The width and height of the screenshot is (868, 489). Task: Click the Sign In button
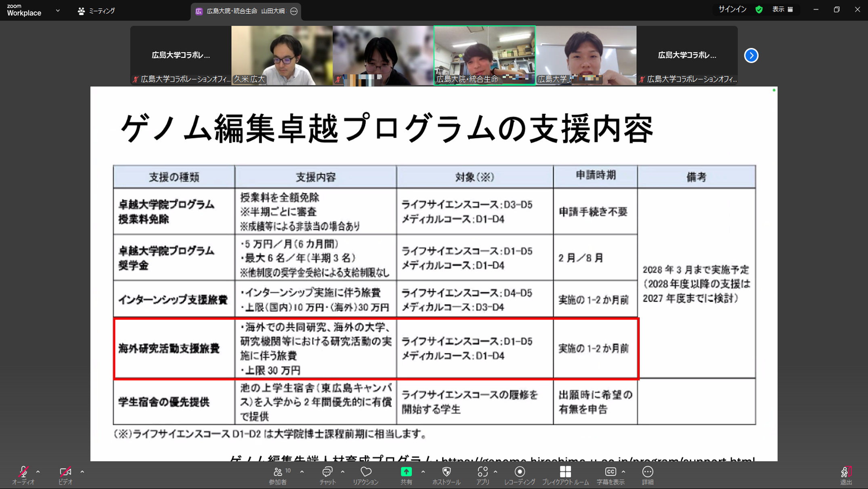732,9
